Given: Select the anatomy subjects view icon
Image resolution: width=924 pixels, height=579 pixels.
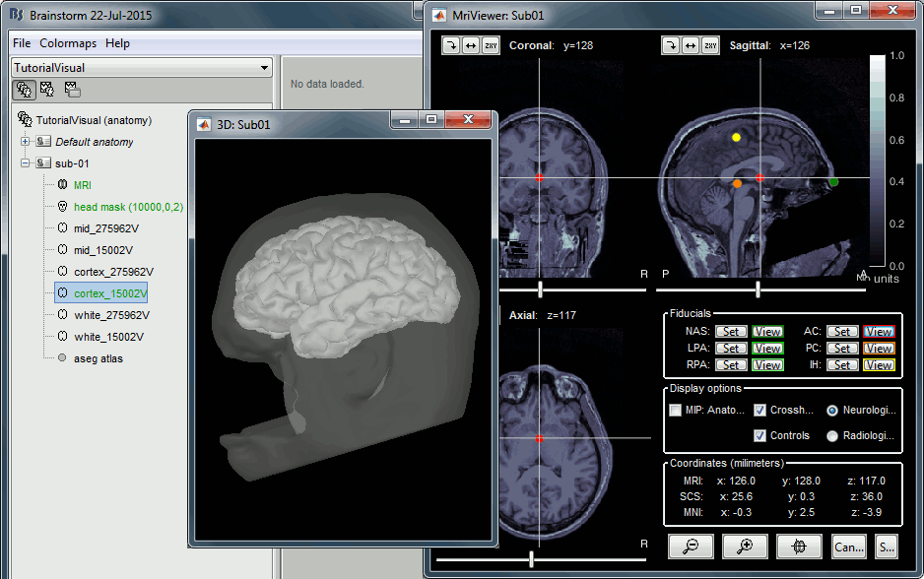Looking at the screenshot, I should tap(24, 90).
